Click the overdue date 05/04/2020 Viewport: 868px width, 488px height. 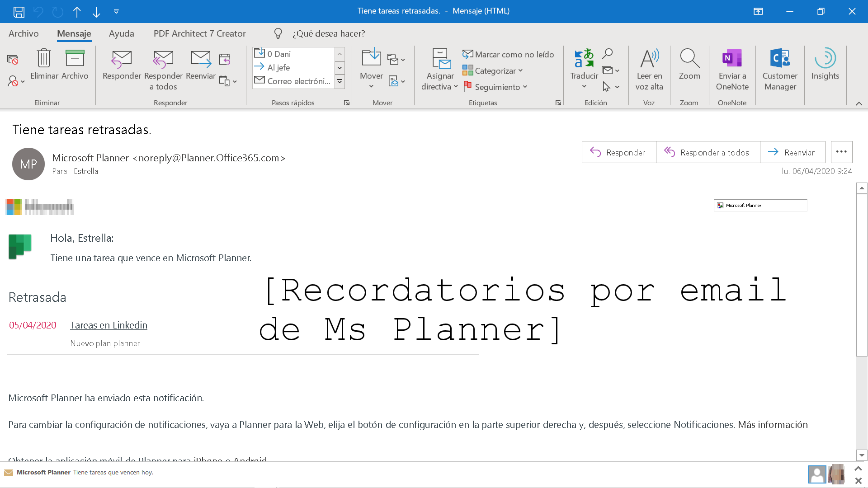pos(33,325)
